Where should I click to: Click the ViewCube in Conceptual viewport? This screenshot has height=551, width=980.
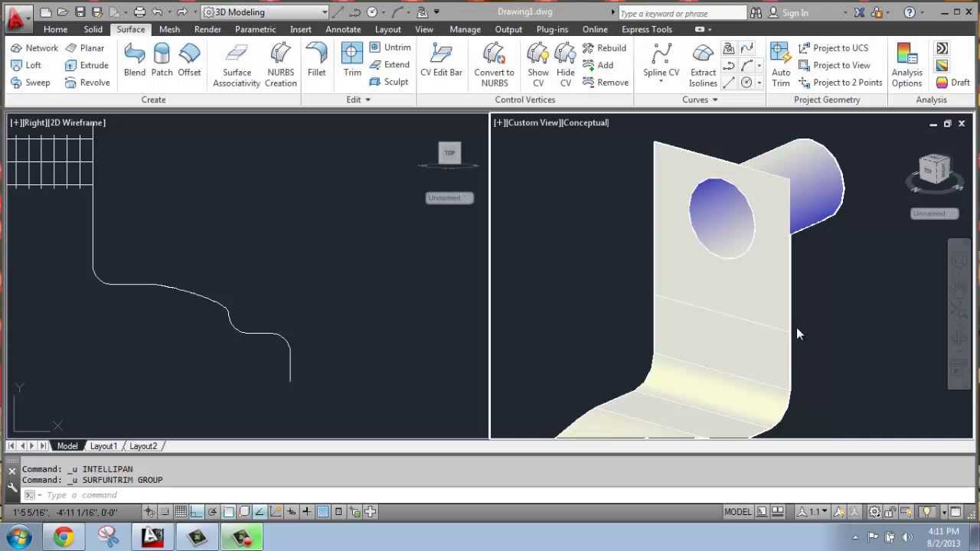pyautogui.click(x=934, y=170)
